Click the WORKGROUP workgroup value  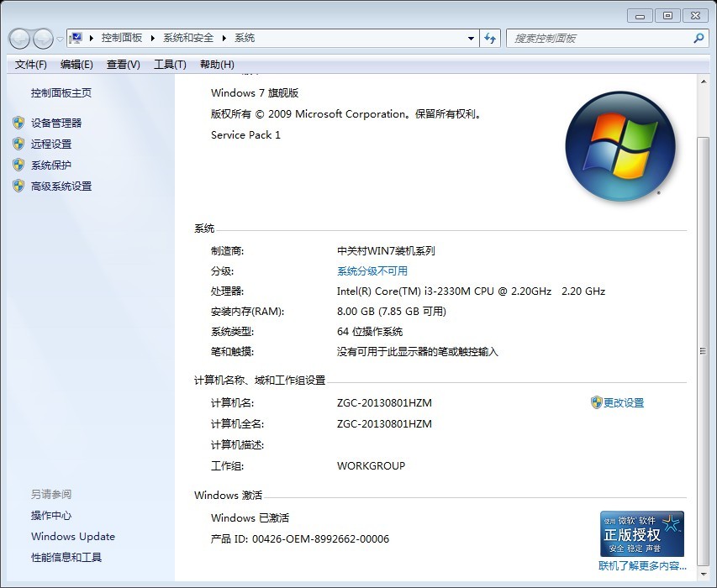pyautogui.click(x=372, y=465)
